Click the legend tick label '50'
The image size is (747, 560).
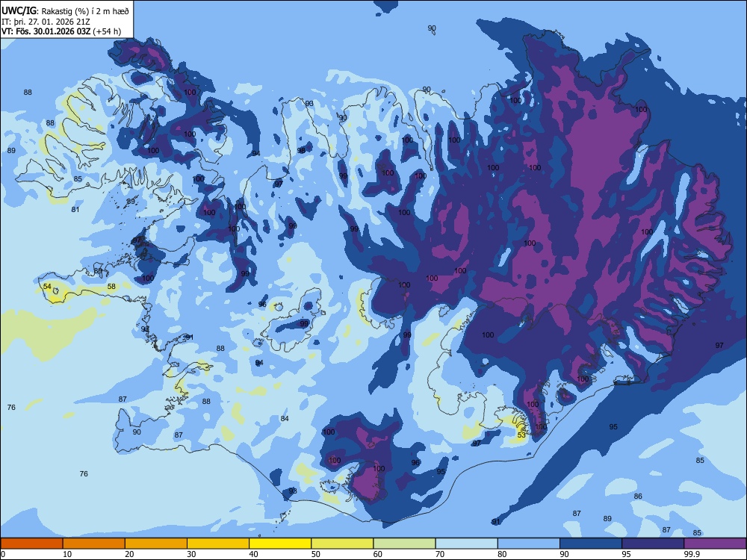pyautogui.click(x=315, y=554)
